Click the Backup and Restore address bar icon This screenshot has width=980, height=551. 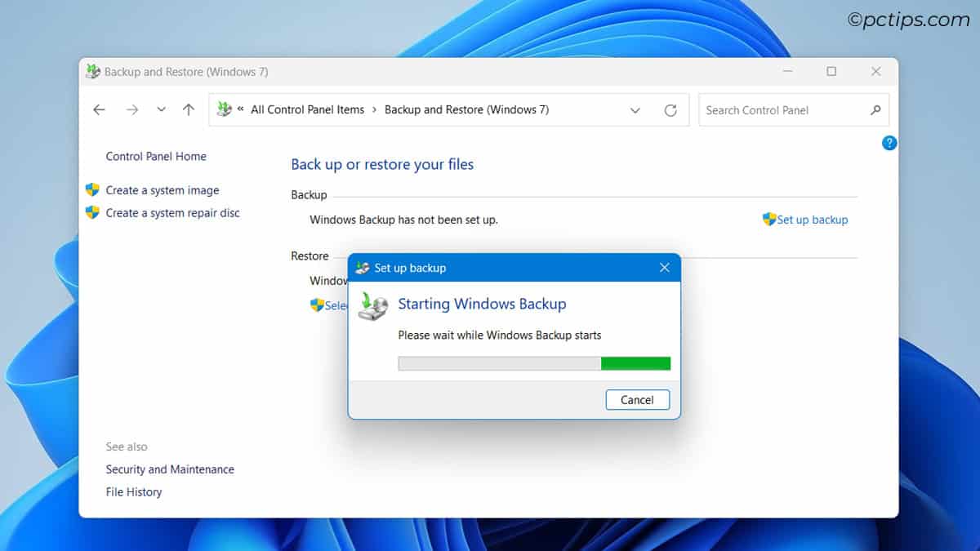tap(224, 109)
